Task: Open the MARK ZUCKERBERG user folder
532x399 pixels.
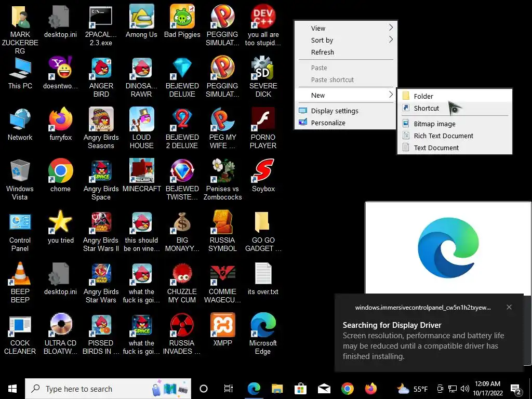Action: point(20,29)
